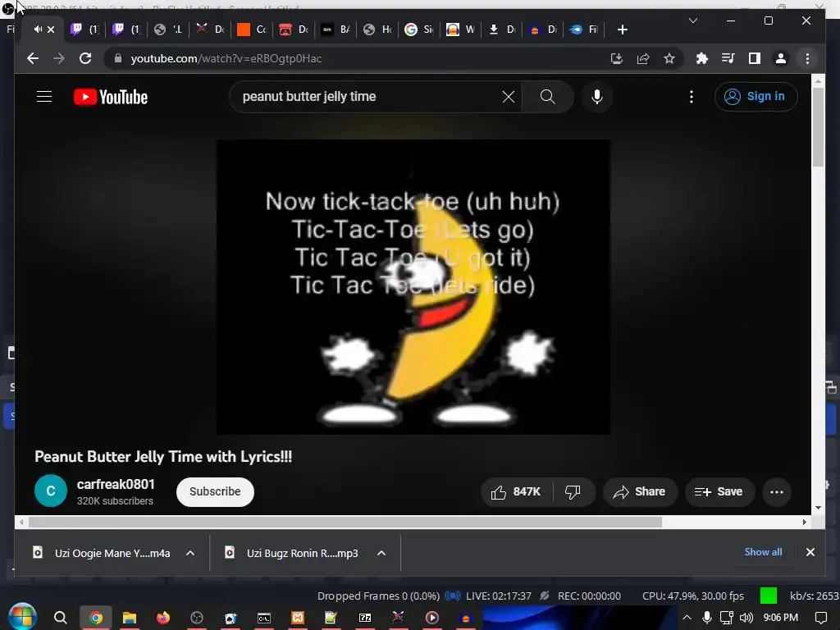Click the vertical page scrollbar thumb
840x630 pixels.
[x=818, y=126]
